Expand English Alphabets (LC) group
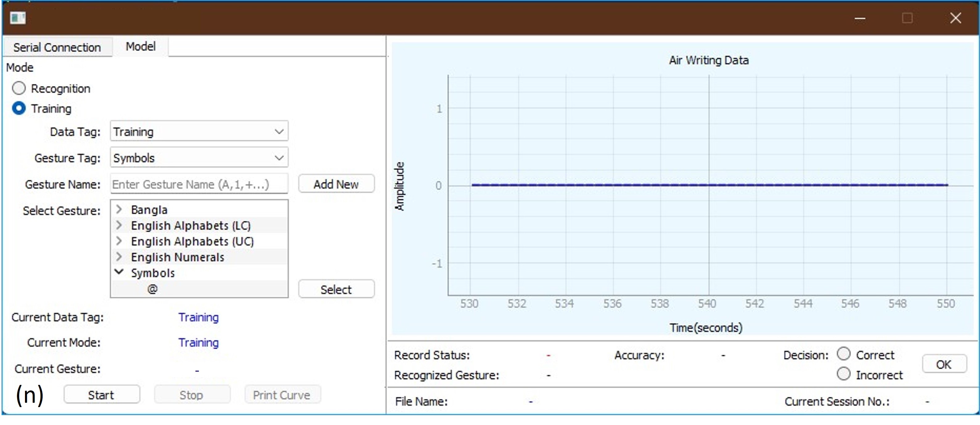The width and height of the screenshot is (980, 425). click(119, 225)
